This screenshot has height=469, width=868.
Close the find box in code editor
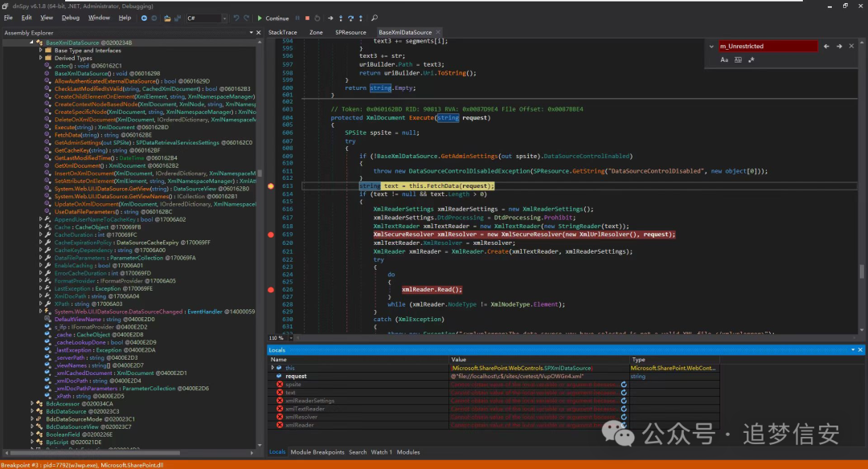853,47
